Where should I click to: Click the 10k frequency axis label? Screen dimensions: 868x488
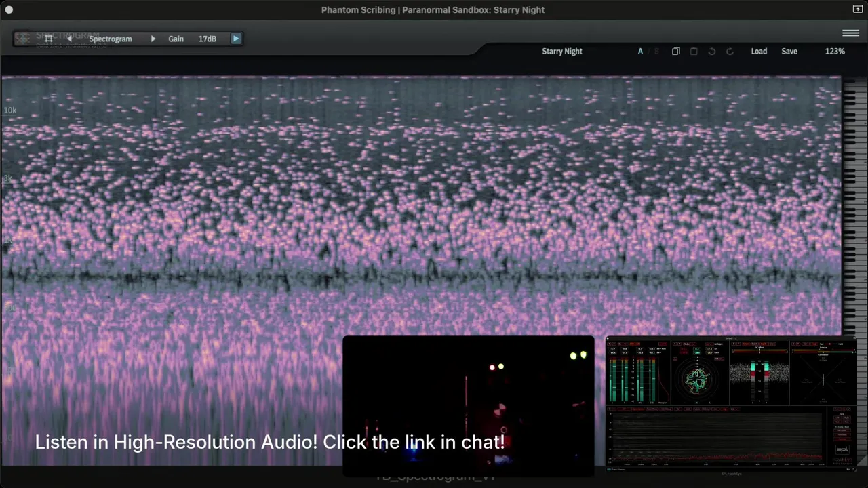[x=10, y=110]
